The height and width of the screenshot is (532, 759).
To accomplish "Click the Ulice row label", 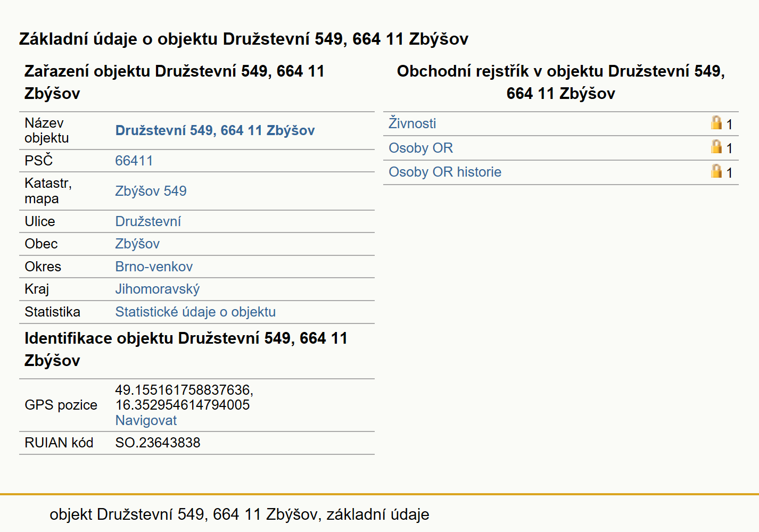I will point(40,221).
